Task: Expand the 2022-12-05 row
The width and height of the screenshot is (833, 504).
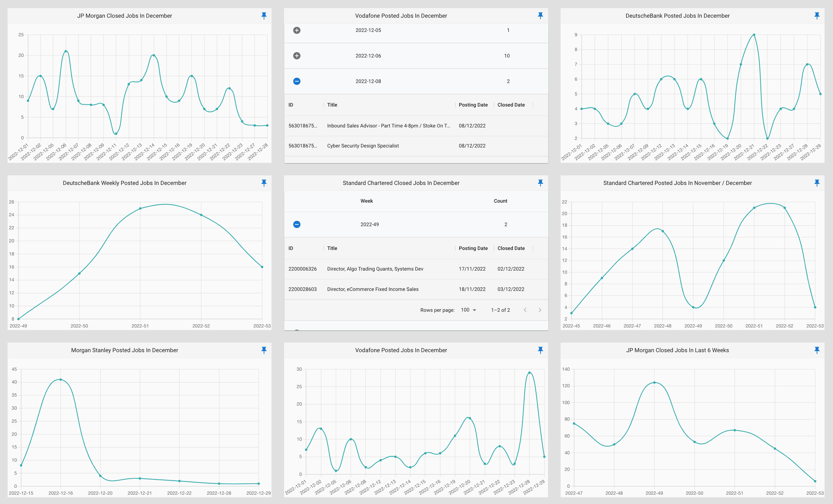Action: pyautogui.click(x=297, y=30)
